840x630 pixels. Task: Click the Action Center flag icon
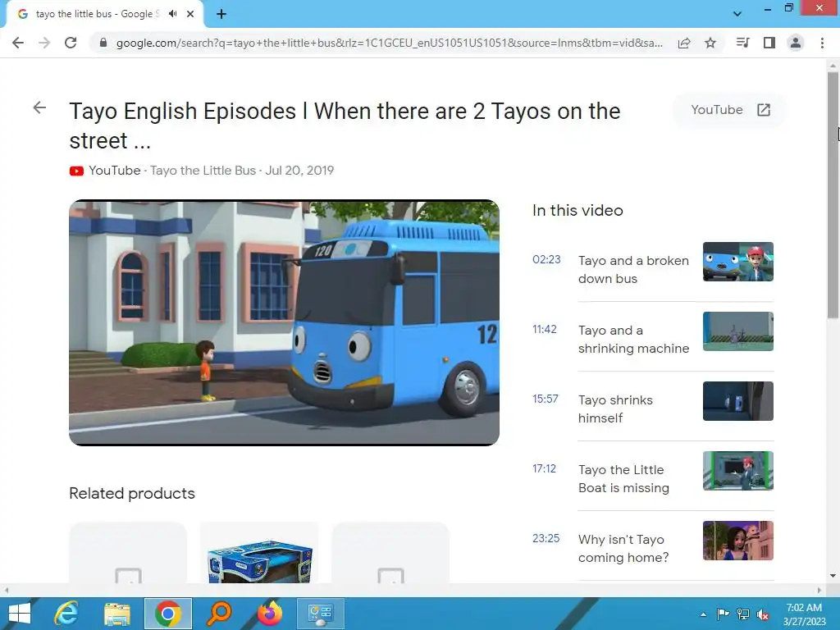click(723, 614)
